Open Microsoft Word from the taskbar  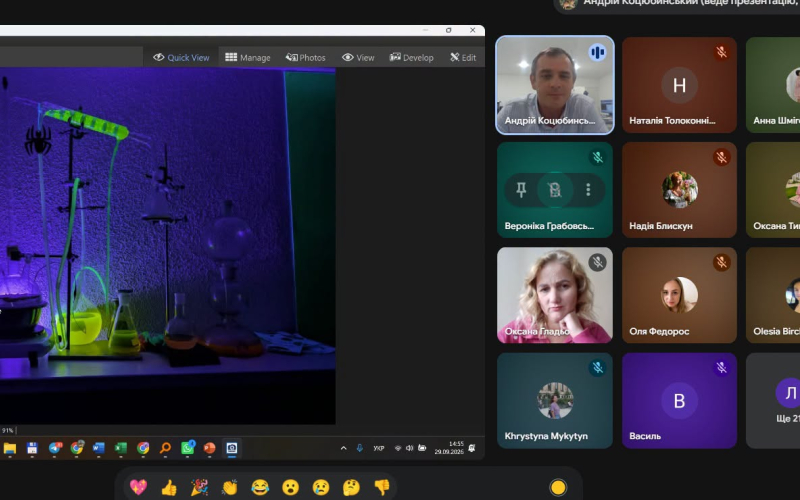coord(98,448)
